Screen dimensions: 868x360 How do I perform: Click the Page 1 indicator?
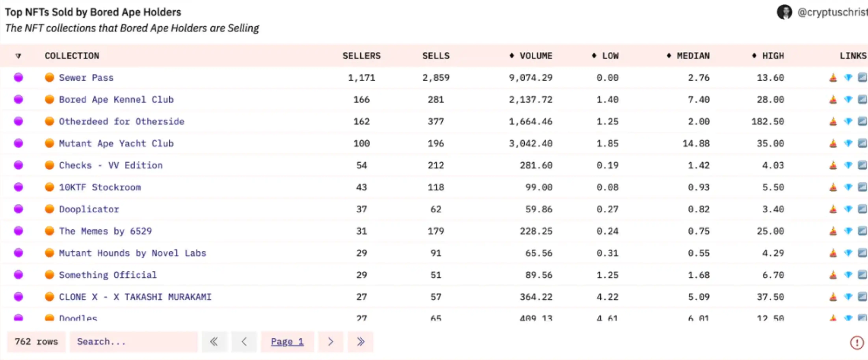pyautogui.click(x=287, y=342)
